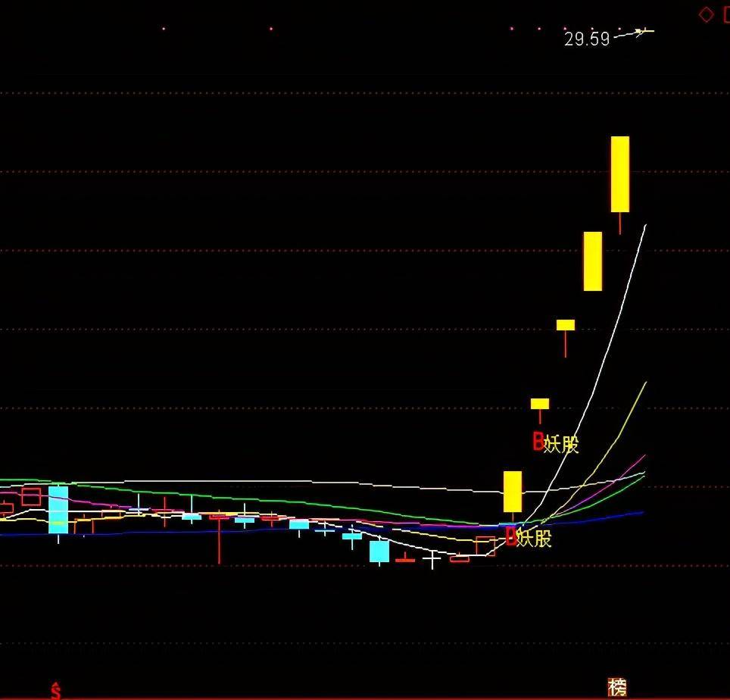The image size is (730, 700).
Task: Click the upper 妖股 label
Action: coord(561,445)
